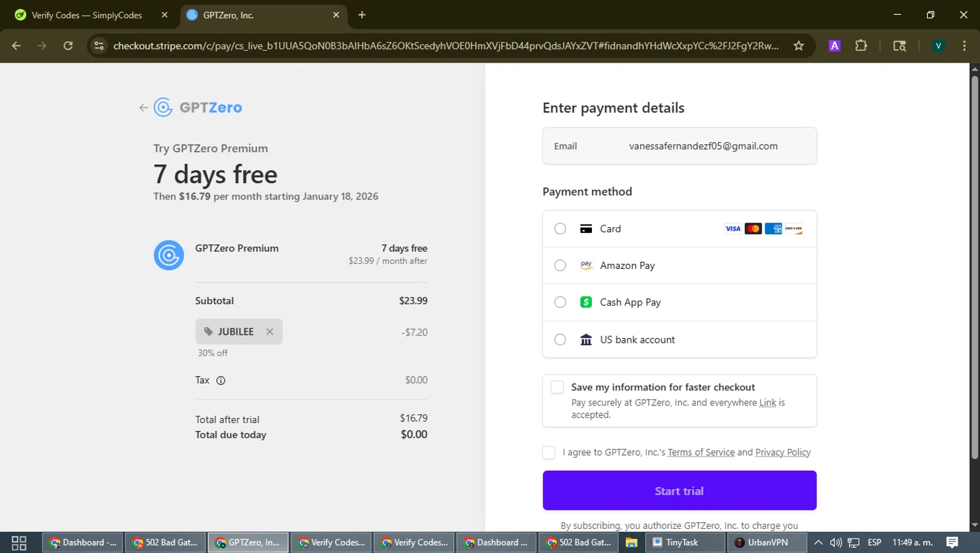Screen dimensions: 980x553
Task: Select the GPTZero, Inc. browser tab
Action: [263, 15]
